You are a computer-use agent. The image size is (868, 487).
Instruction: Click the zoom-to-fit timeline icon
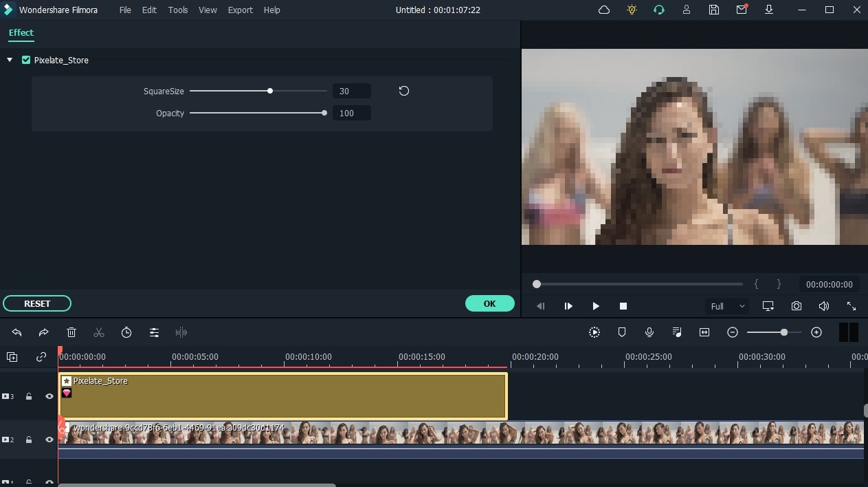tap(704, 332)
